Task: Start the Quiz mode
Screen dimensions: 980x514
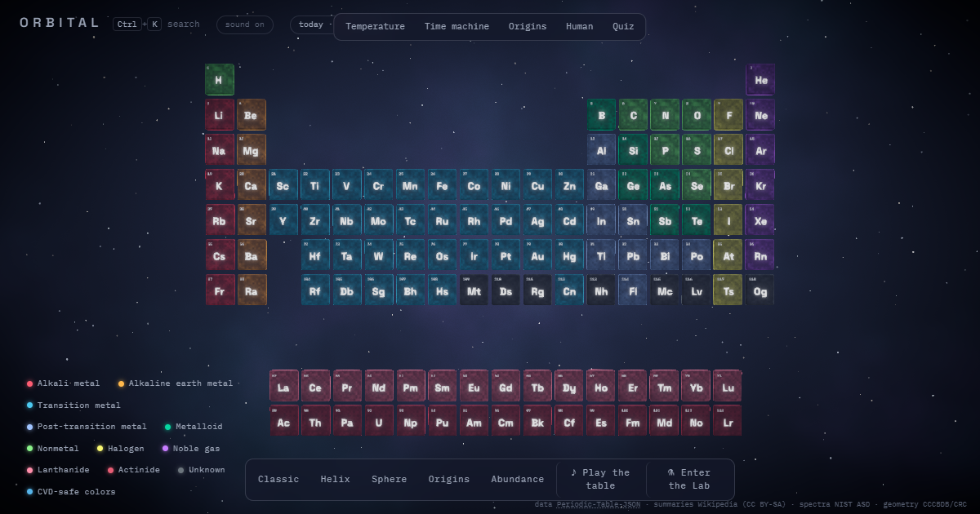Action: point(623,26)
